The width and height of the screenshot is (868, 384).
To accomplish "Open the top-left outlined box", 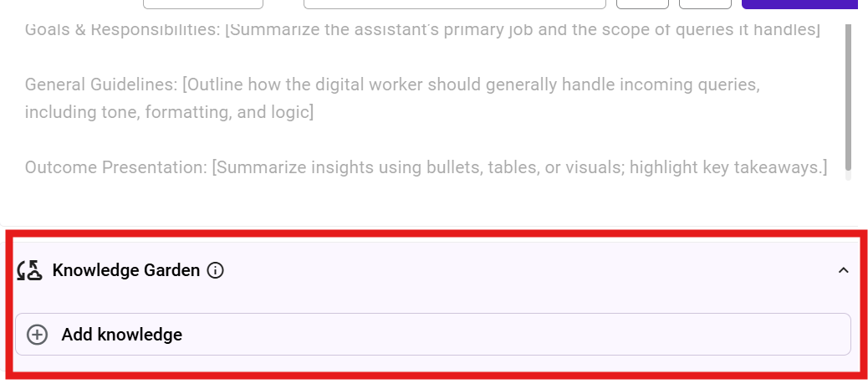I will (203, 3).
